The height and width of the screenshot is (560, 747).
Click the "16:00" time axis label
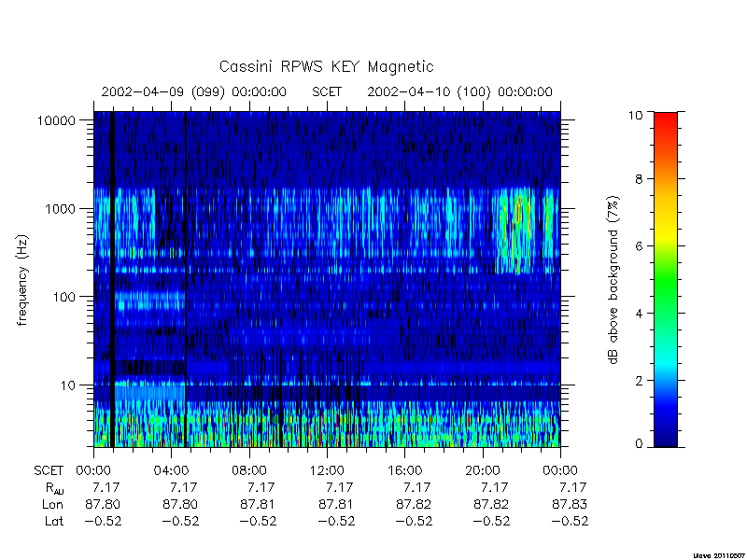404,471
